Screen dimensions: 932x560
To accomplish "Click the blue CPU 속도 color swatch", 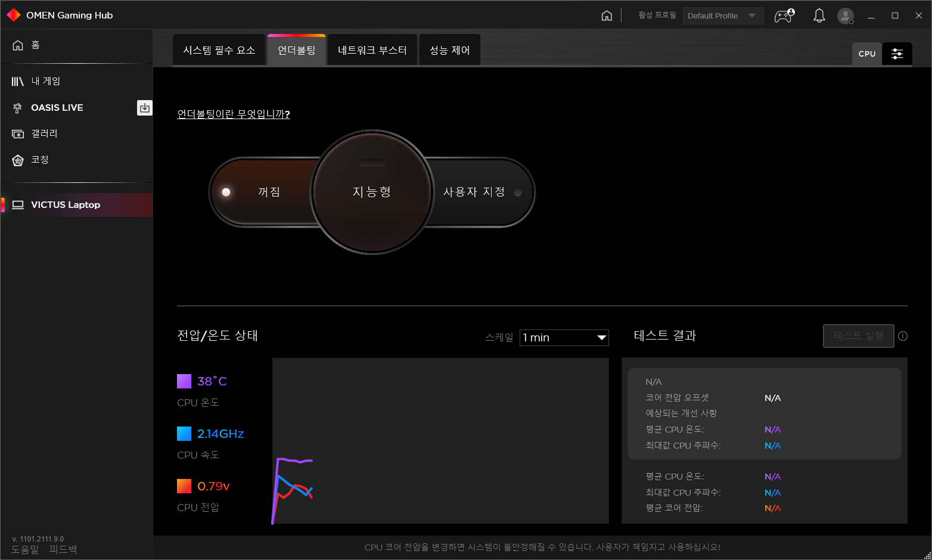I will pos(184,434).
